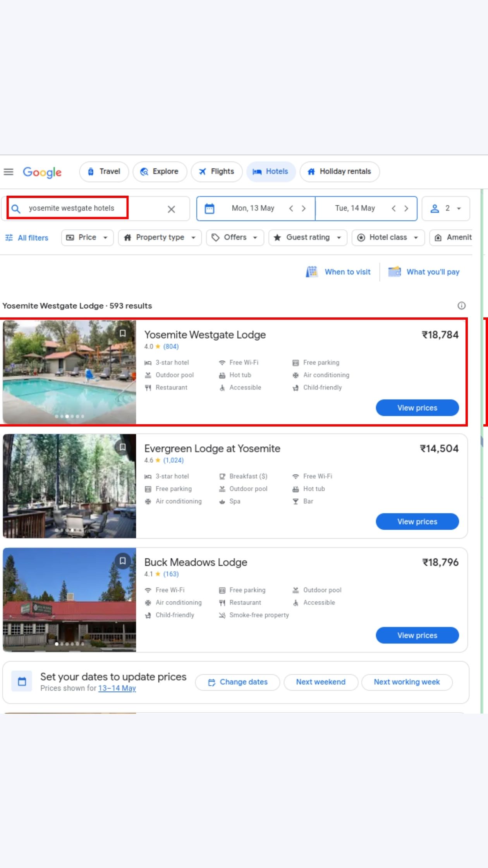This screenshot has height=868, width=488.
Task: Open the check-in date calendar icon
Action: [x=210, y=208]
